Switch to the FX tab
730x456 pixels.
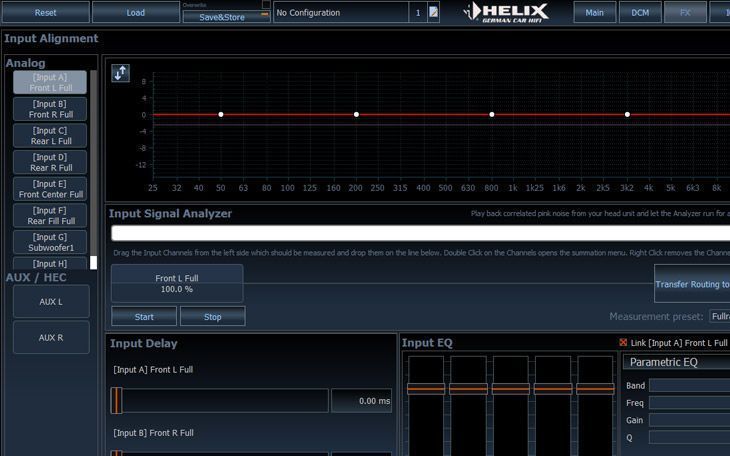(x=685, y=13)
